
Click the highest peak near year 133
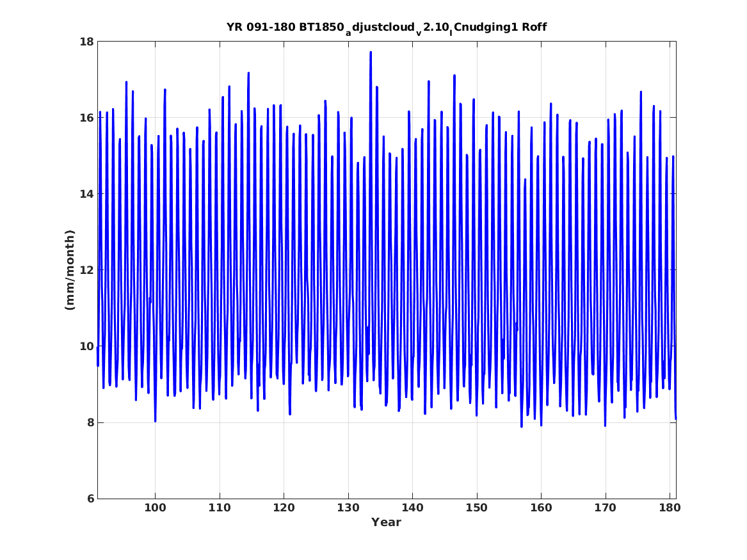[371, 52]
